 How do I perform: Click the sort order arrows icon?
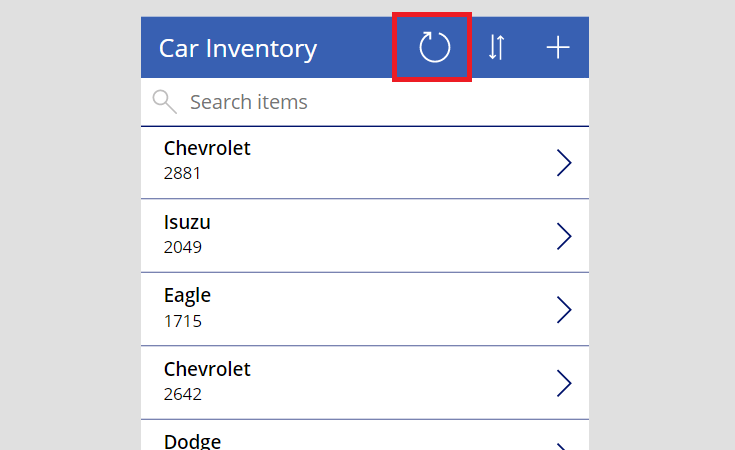(496, 47)
